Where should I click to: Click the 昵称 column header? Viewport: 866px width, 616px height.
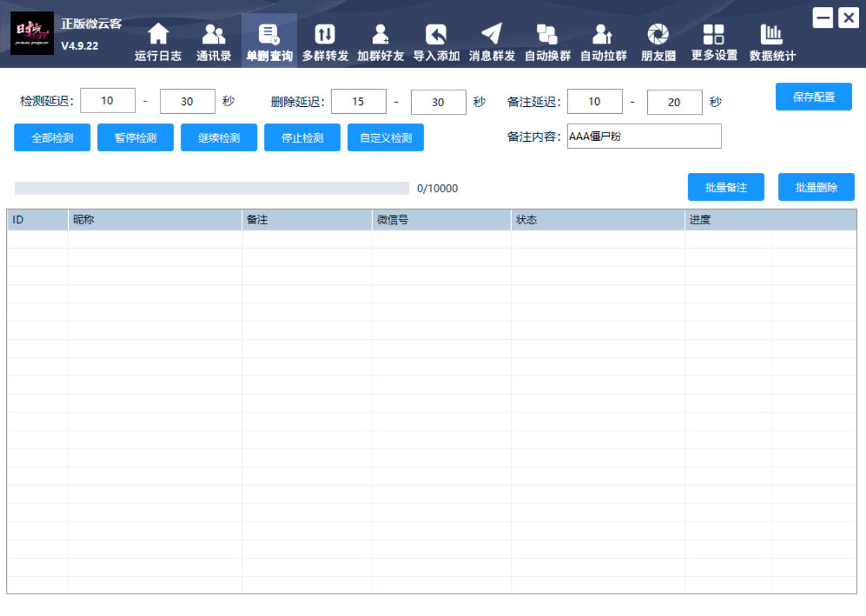[x=154, y=220]
